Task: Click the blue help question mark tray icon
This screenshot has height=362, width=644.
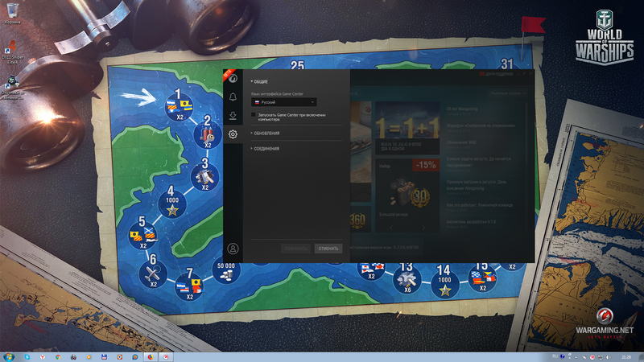Action: click(562, 356)
